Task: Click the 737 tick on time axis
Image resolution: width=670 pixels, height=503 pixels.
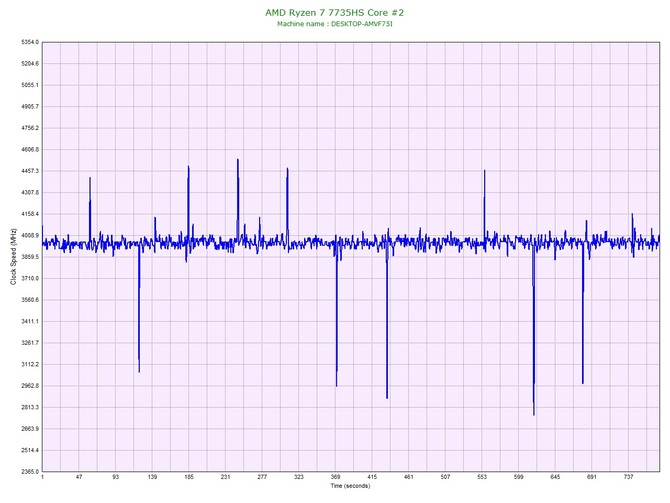Action: 629,478
